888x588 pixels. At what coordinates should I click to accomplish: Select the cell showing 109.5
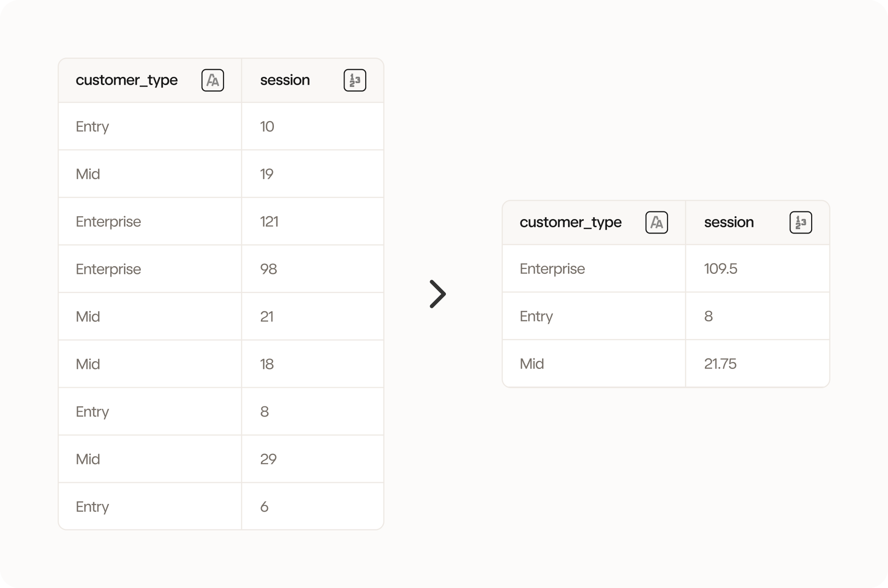(720, 269)
